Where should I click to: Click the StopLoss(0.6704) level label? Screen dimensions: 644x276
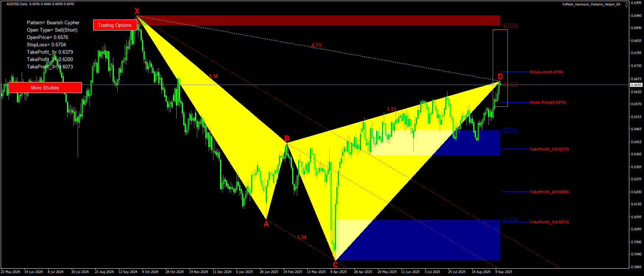click(546, 72)
